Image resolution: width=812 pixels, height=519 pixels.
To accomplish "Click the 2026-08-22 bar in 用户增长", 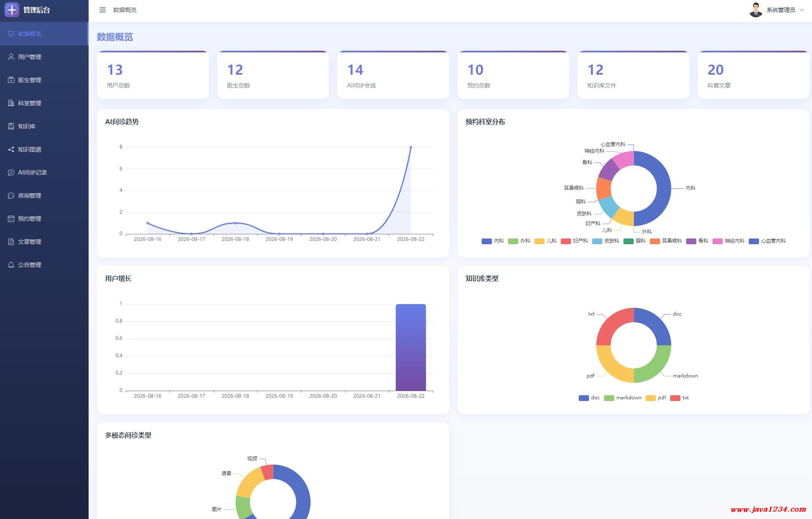I will [411, 347].
